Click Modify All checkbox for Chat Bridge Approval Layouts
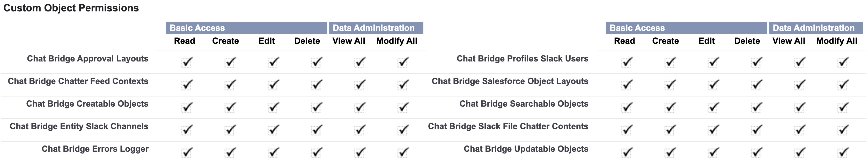 [x=403, y=63]
